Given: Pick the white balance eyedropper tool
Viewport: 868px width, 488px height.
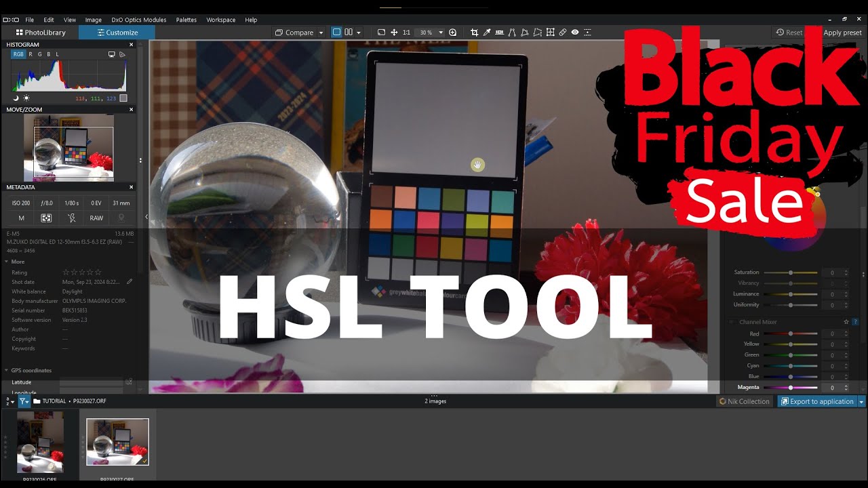Looking at the screenshot, I should click(x=486, y=33).
